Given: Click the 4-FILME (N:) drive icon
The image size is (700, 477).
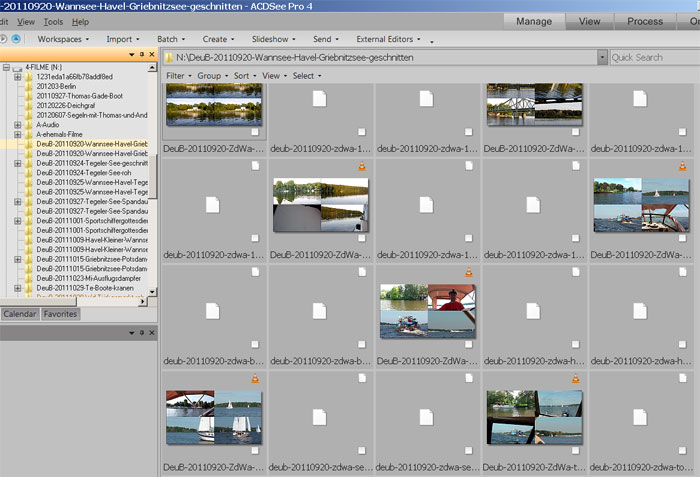Looking at the screenshot, I should pyautogui.click(x=18, y=67).
